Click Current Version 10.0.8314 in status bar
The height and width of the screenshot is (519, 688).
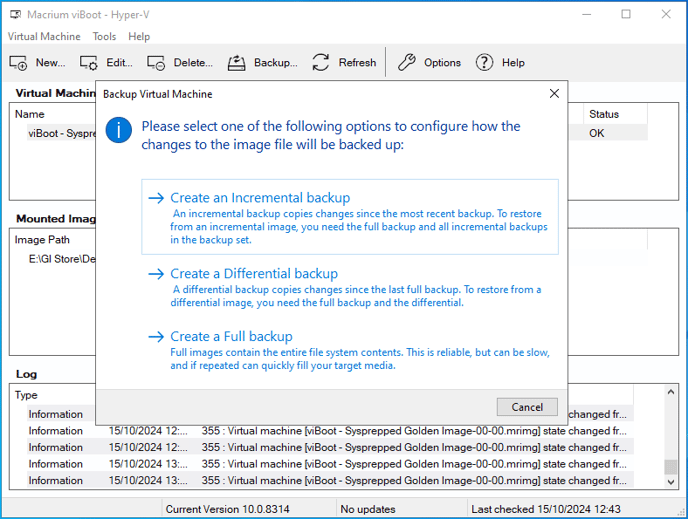(227, 509)
